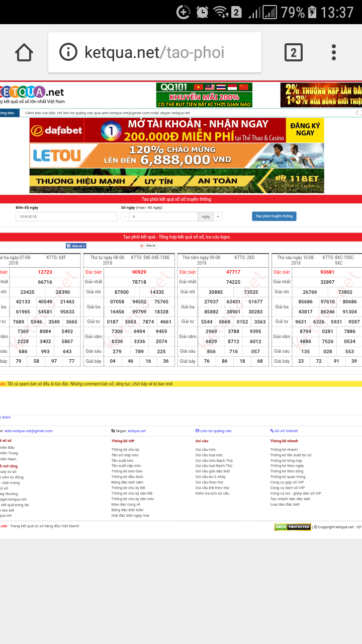Click the Liên hệ quảng cáo link
362x644 pixels.
pos(213,431)
